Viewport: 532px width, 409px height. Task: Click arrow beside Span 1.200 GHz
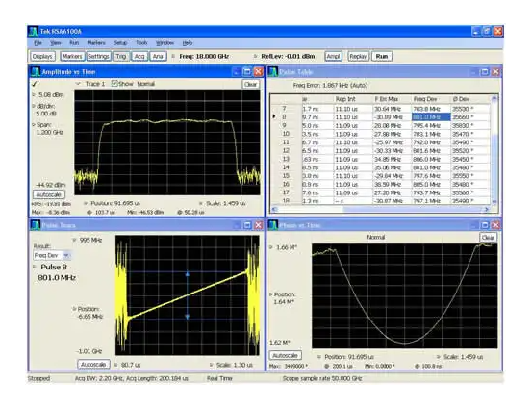[34, 124]
